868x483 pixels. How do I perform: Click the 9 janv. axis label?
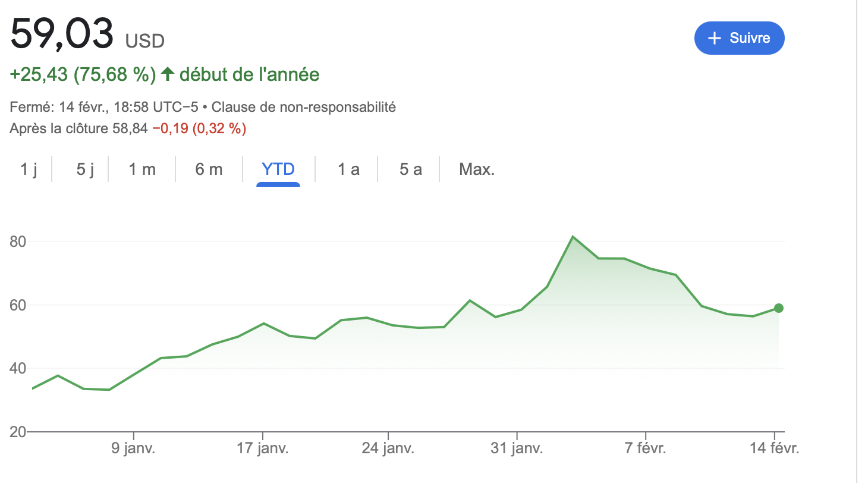point(134,448)
